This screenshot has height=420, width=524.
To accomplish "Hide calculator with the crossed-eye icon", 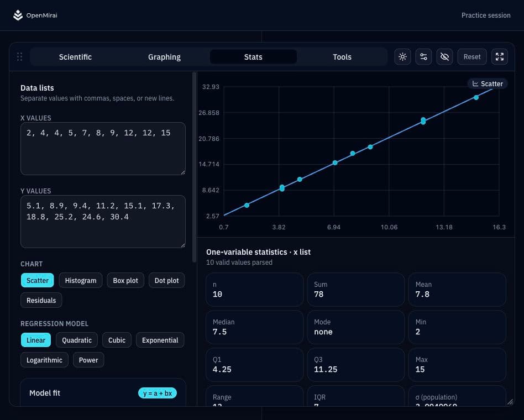I will tap(444, 57).
